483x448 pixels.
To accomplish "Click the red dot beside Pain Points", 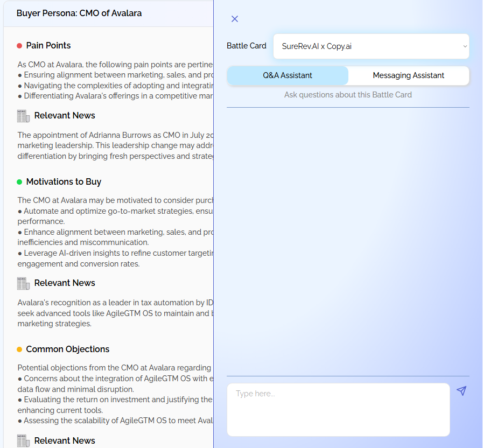I will 19,46.
